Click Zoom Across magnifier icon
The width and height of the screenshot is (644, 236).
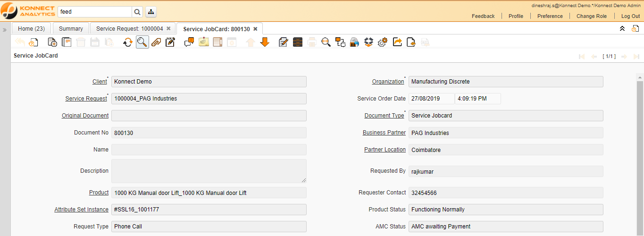click(x=326, y=42)
